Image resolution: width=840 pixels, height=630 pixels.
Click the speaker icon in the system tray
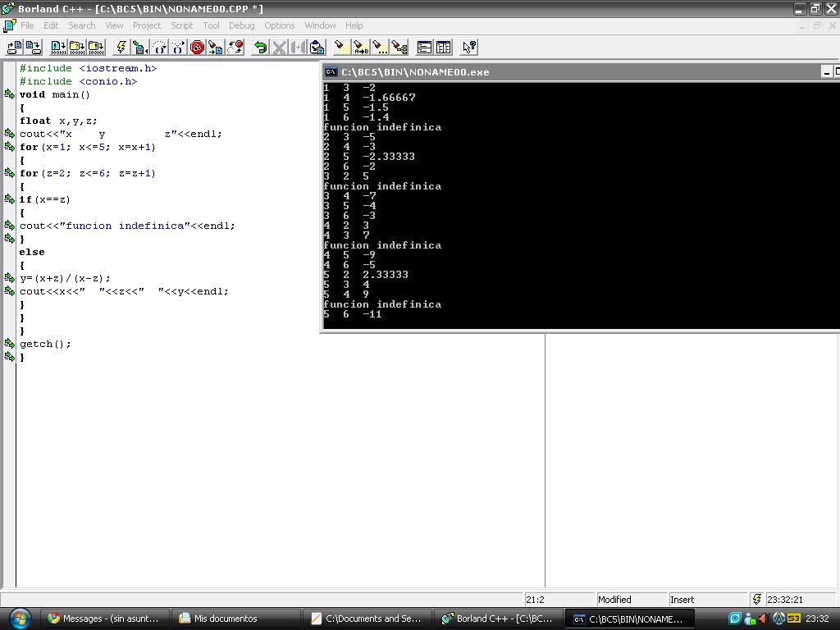765,619
